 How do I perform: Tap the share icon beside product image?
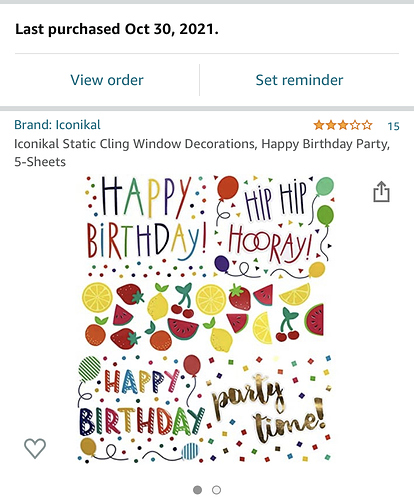[x=381, y=192]
